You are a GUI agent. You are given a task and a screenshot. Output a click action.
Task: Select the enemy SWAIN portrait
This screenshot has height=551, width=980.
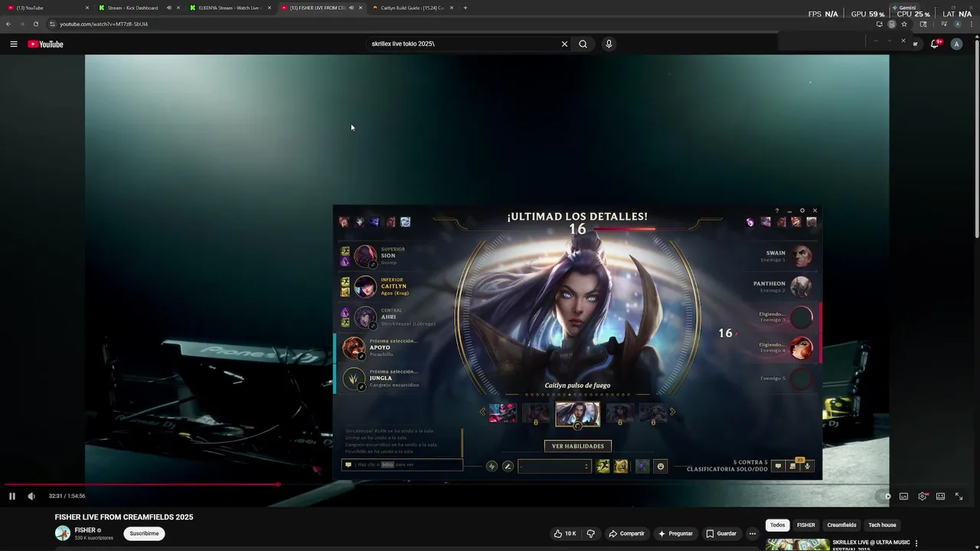pyautogui.click(x=801, y=256)
